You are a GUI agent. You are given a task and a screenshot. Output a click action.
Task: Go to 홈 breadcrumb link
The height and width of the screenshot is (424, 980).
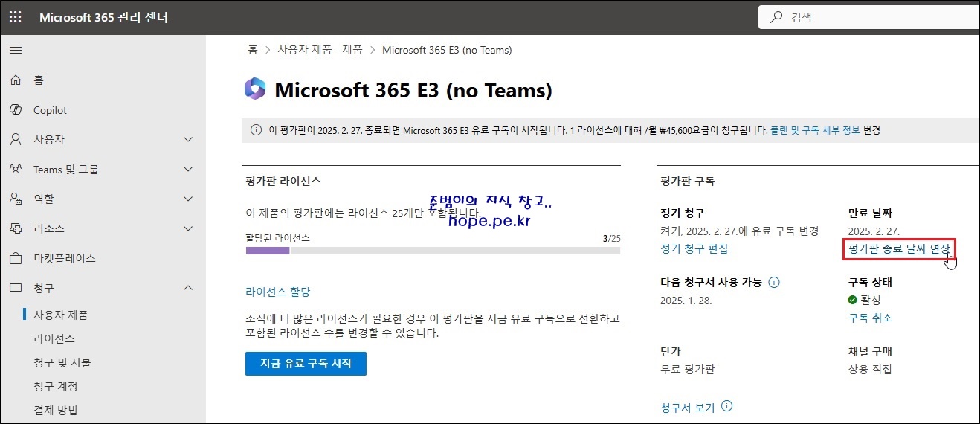[x=253, y=50]
